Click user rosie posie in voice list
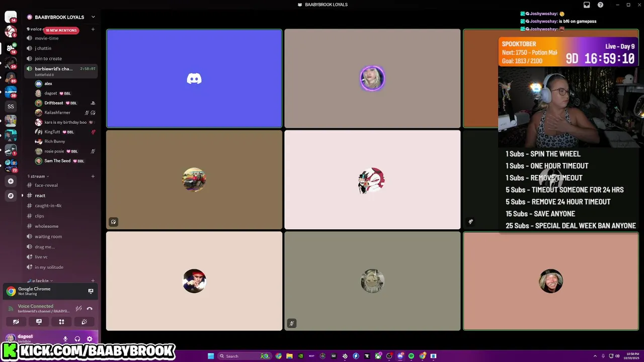644x362 pixels. pos(65,151)
